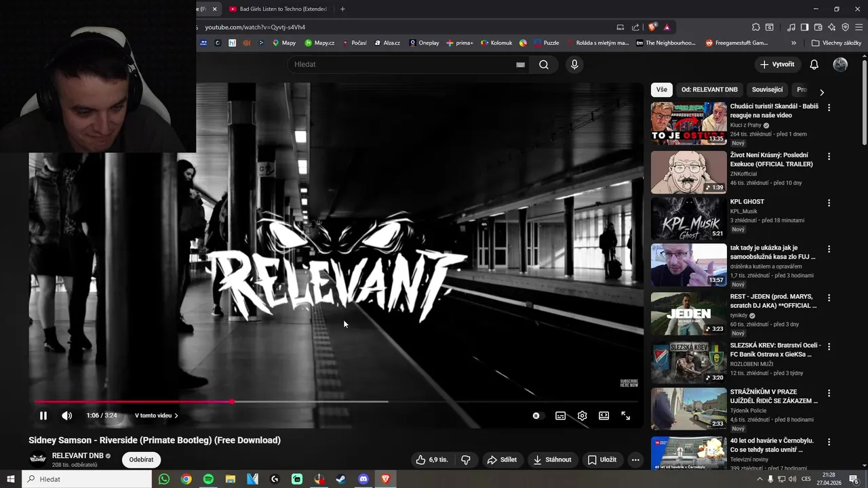This screenshot has width=868, height=488.
Task: Open the YouTube notifications bell
Action: pyautogui.click(x=814, y=64)
